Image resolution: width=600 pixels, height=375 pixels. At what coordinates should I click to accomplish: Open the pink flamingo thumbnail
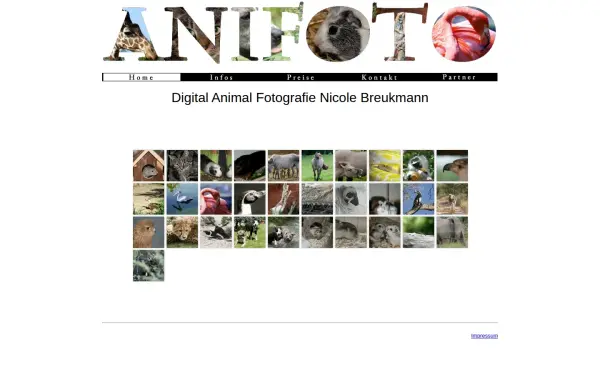[x=216, y=199]
